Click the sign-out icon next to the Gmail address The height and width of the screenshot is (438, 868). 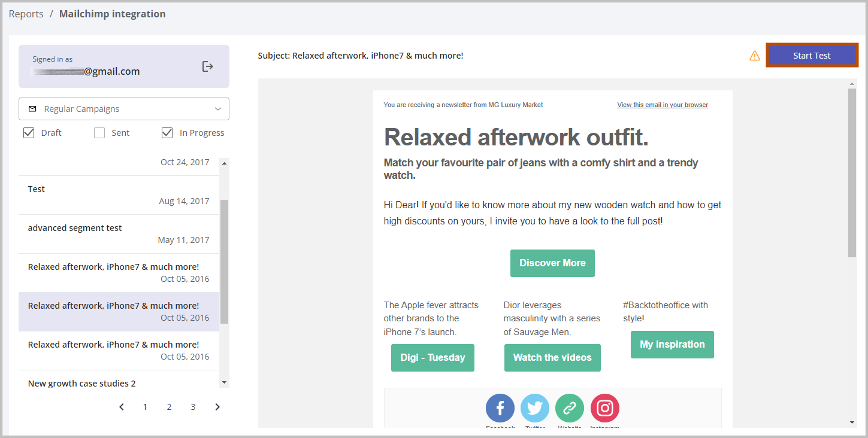pos(207,66)
